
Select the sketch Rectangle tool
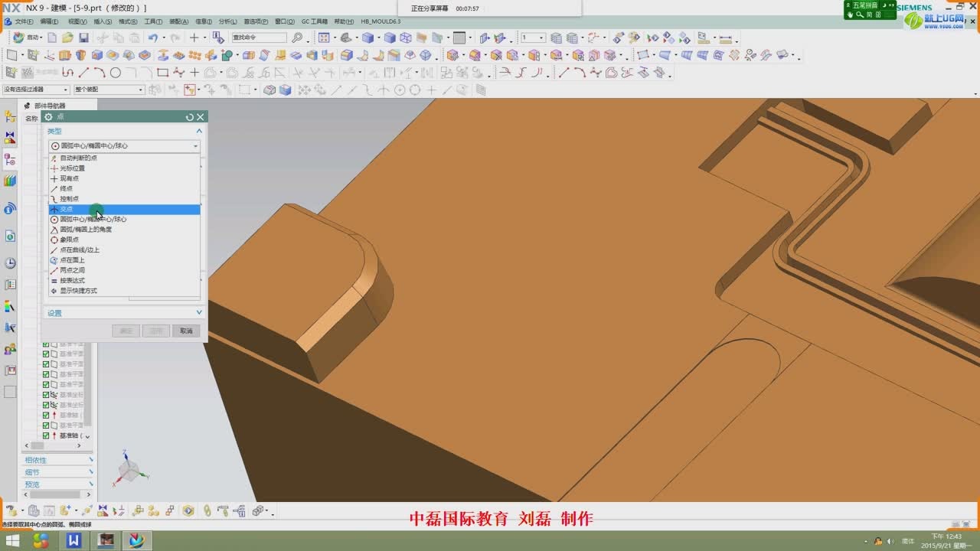pyautogui.click(x=162, y=73)
